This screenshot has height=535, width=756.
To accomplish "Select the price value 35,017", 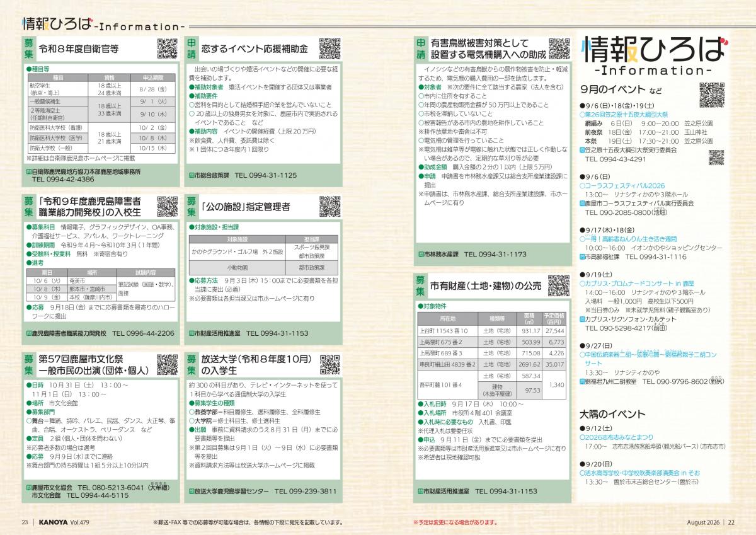I will [555, 364].
